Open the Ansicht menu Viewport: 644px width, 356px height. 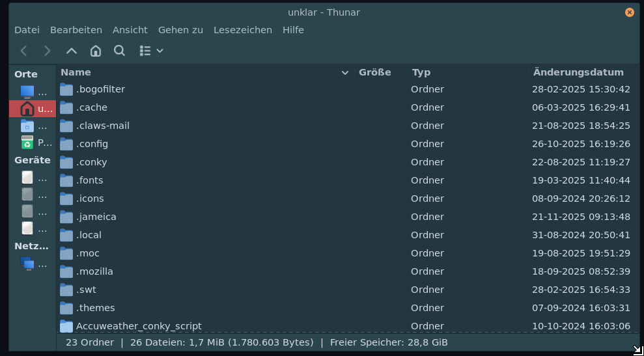point(130,30)
